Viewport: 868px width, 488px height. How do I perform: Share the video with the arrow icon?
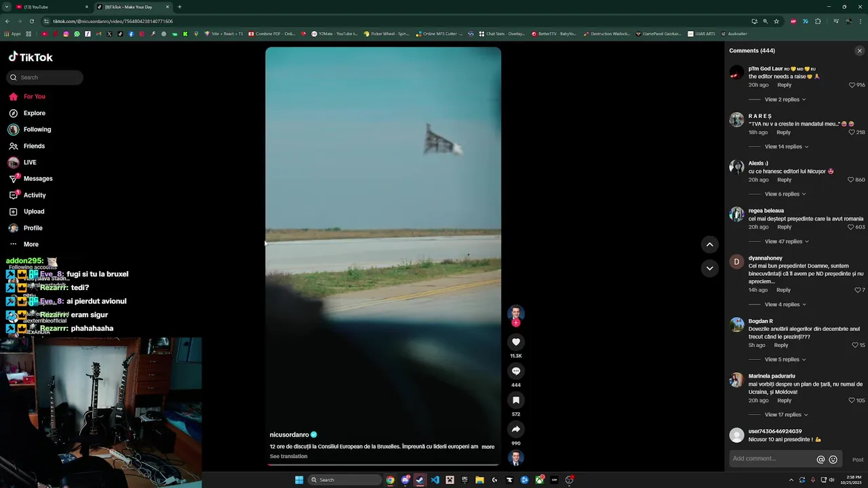pyautogui.click(x=516, y=429)
